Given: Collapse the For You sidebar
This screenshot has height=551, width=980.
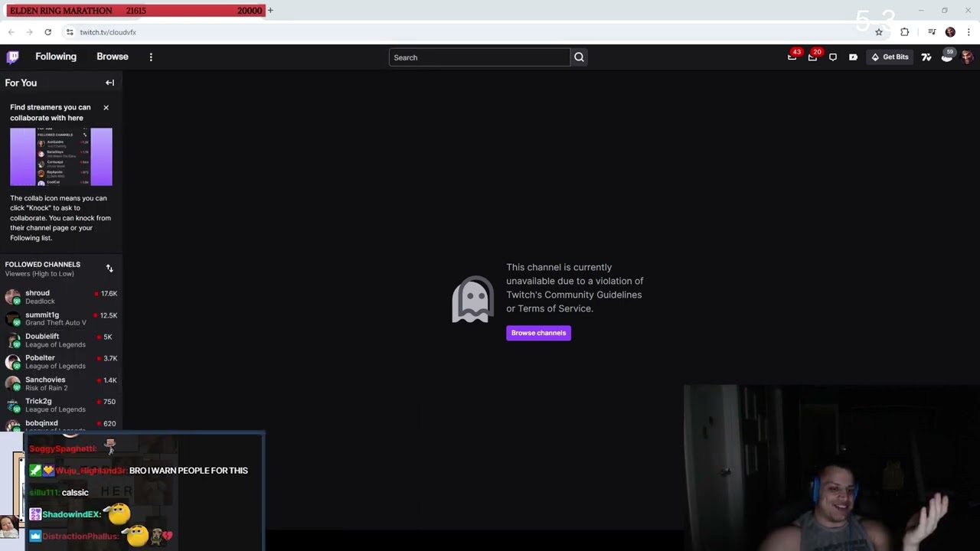Looking at the screenshot, I should click(109, 83).
